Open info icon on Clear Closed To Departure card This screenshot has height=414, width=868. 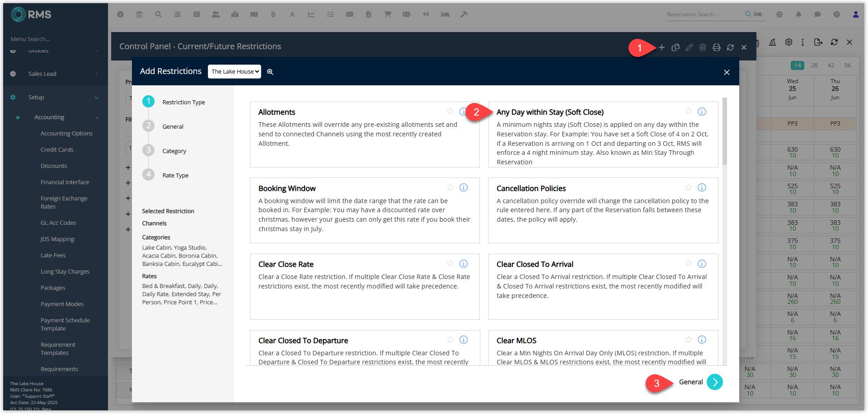(464, 340)
